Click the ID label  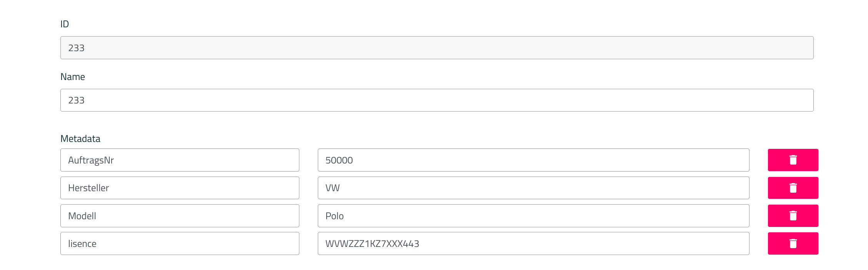click(65, 24)
